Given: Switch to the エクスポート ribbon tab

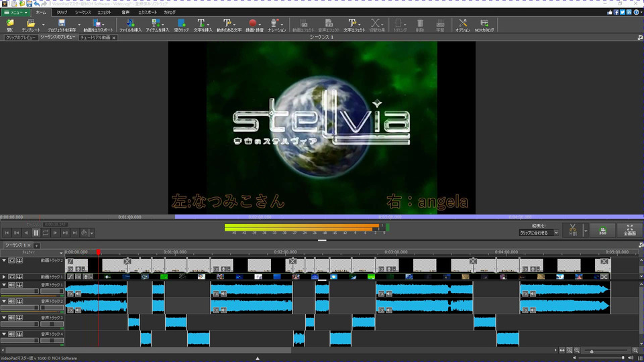Looking at the screenshot, I should (x=148, y=12).
